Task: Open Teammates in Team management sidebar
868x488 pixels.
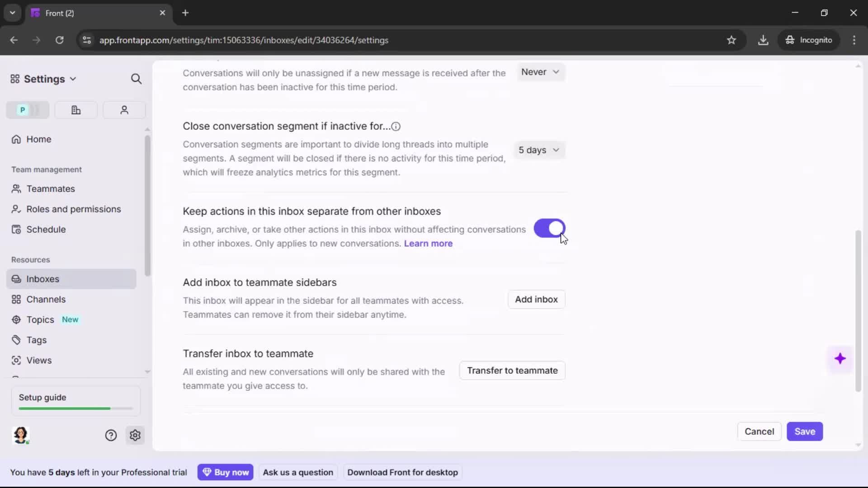Action: [50, 188]
